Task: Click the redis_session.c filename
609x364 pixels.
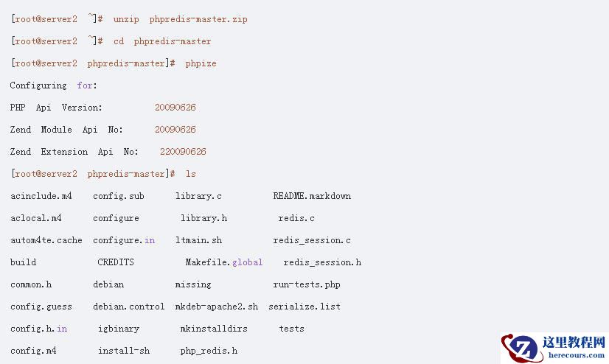Action: 312,240
